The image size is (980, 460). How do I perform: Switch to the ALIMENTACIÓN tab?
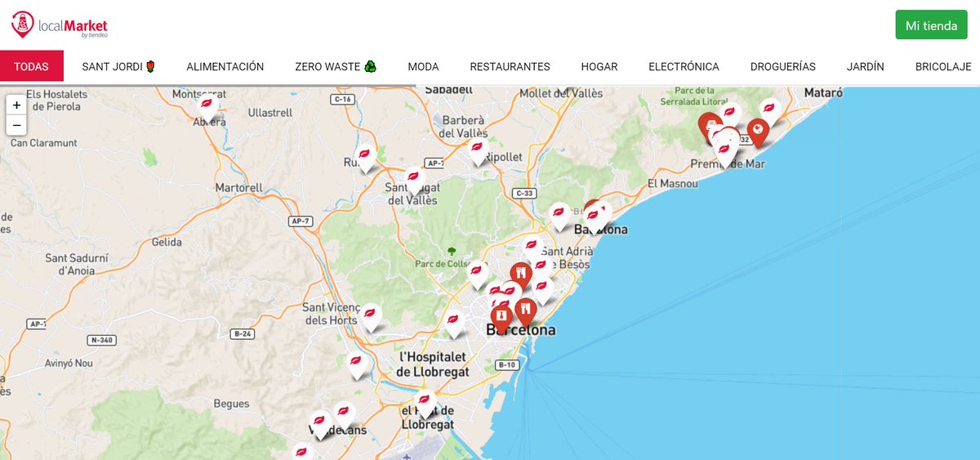pos(225,67)
